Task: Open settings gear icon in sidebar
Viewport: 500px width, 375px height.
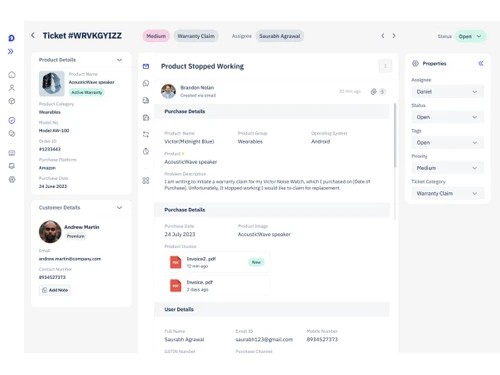Action: (x=12, y=179)
